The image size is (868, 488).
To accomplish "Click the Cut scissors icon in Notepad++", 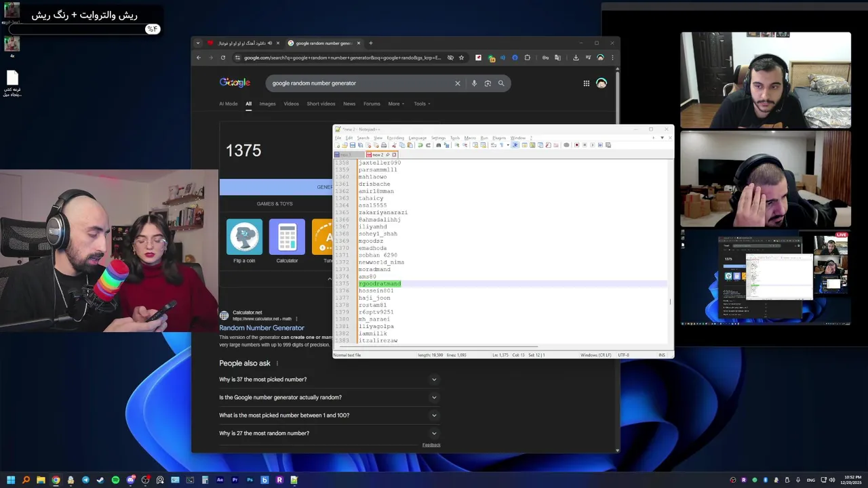I will 394,145.
